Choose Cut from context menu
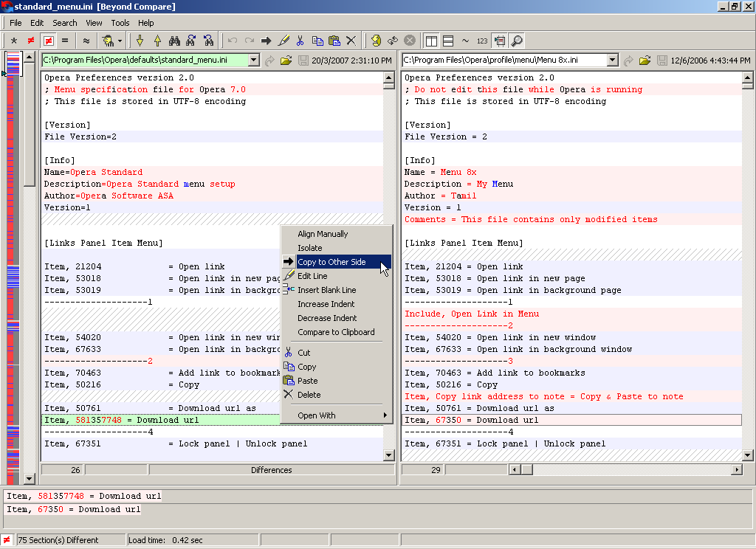Screen dimensions: 756x549 337,352
